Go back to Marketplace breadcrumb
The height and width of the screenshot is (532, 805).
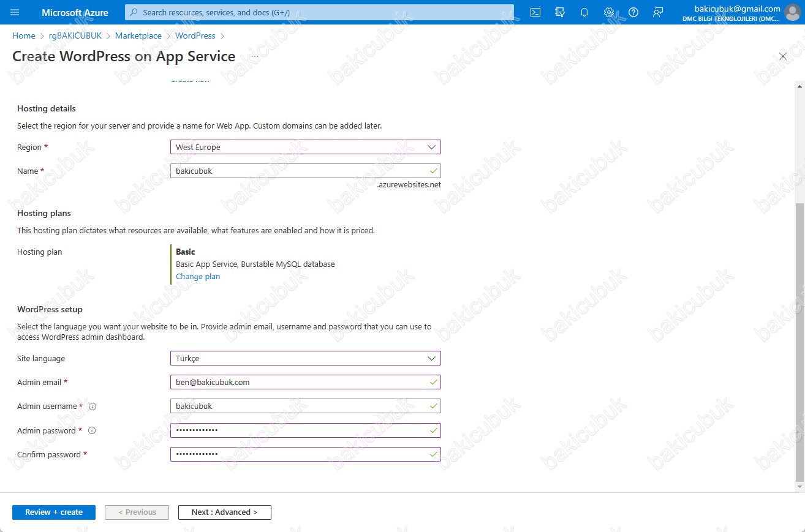coord(138,36)
